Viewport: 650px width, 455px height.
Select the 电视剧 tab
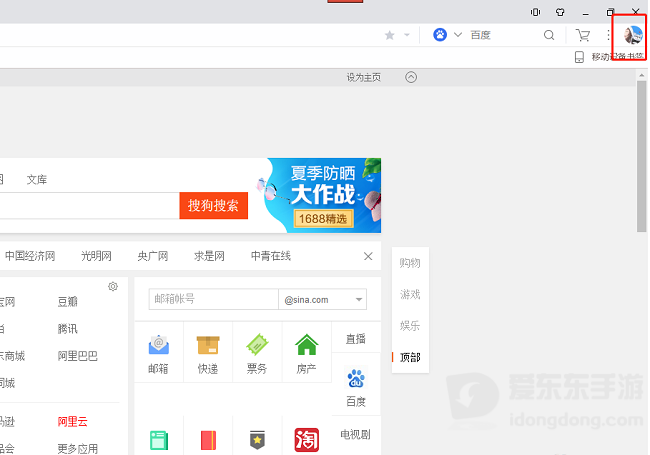click(x=356, y=434)
